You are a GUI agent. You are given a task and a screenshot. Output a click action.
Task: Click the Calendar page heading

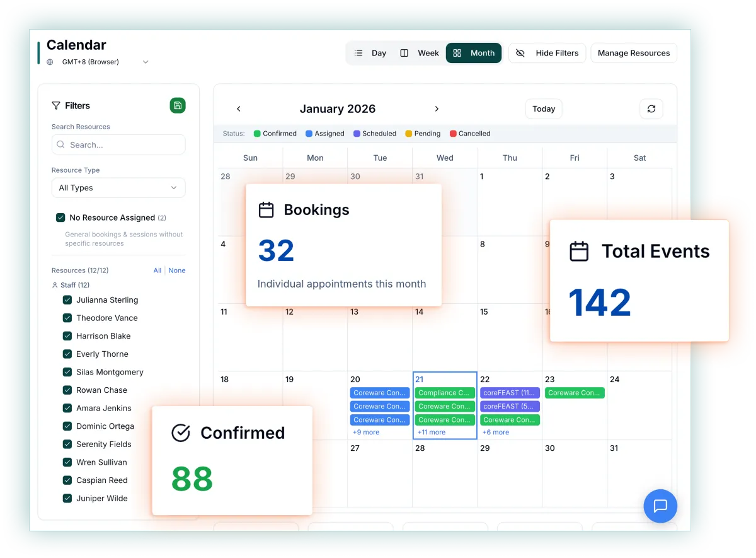tap(76, 45)
